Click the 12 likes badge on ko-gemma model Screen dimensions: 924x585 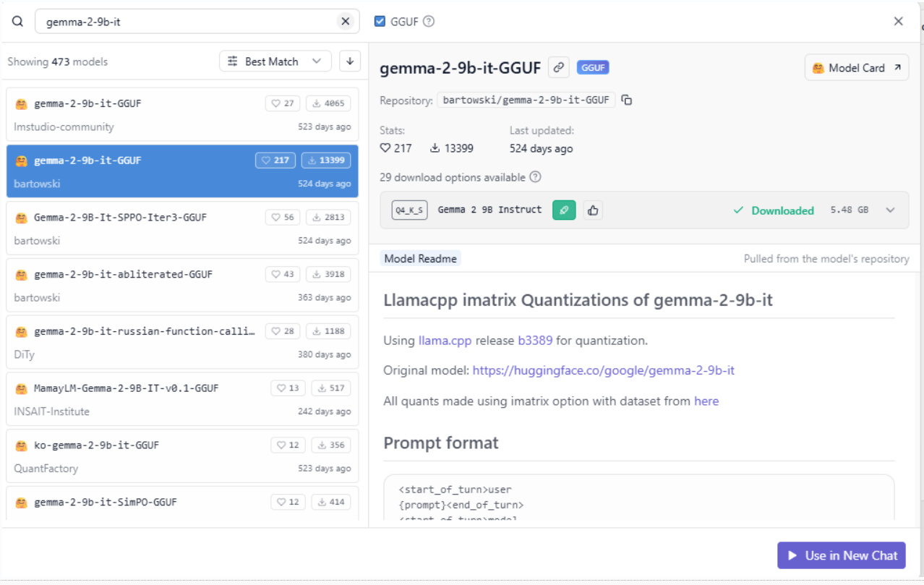click(x=288, y=445)
